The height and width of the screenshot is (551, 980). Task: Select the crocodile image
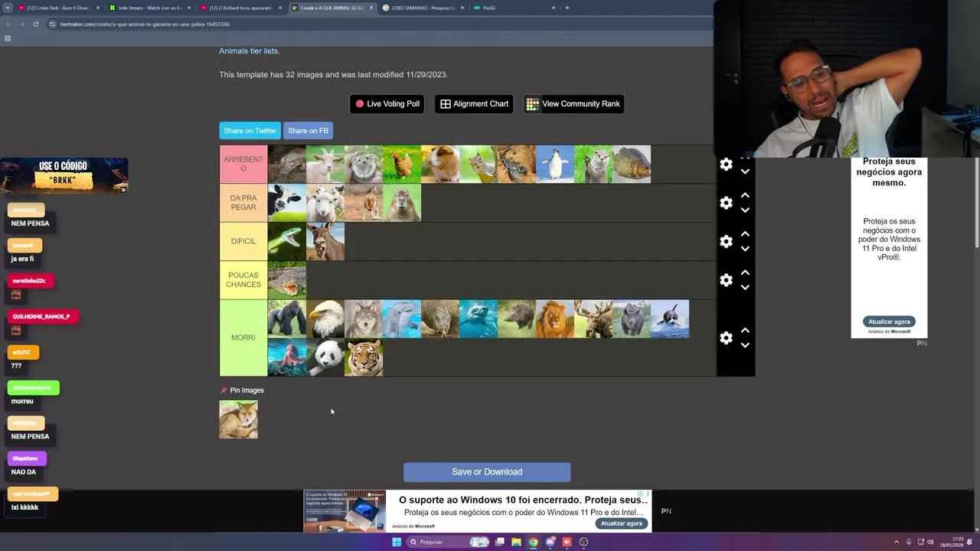287,280
